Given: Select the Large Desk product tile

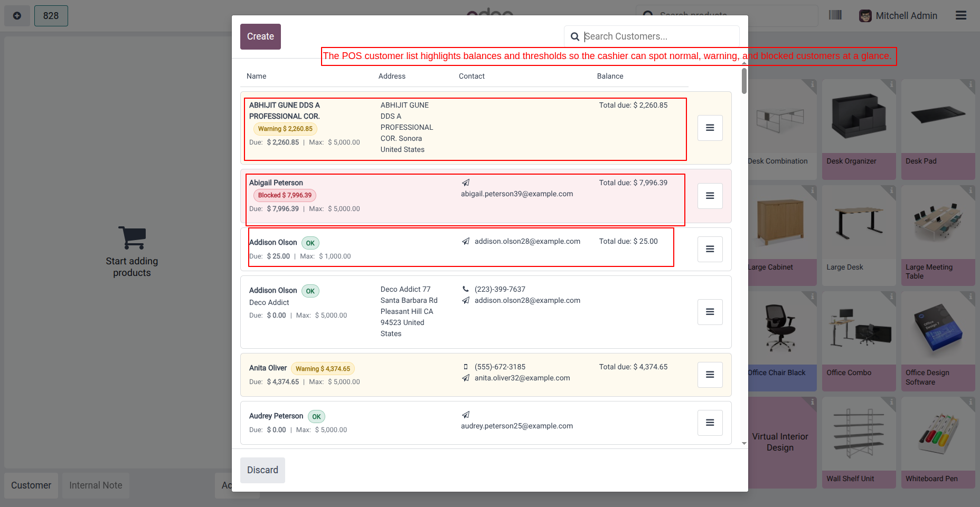Looking at the screenshot, I should click(x=859, y=235).
